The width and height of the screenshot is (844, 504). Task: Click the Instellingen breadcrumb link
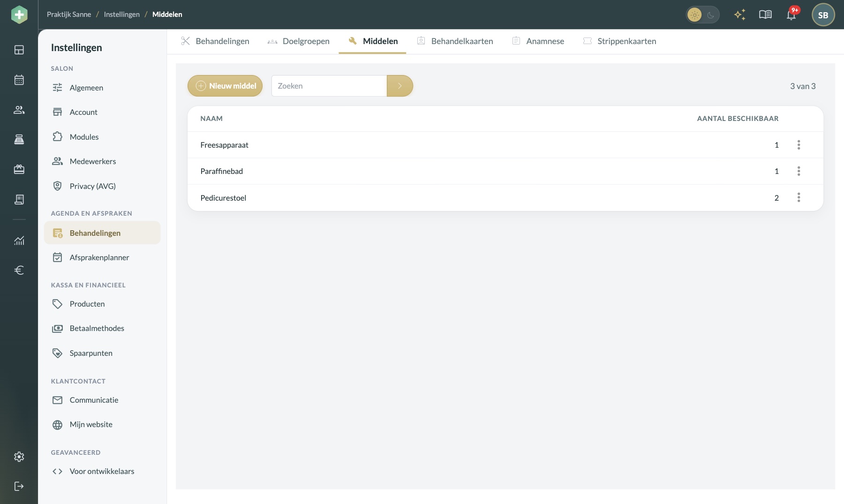122,15
